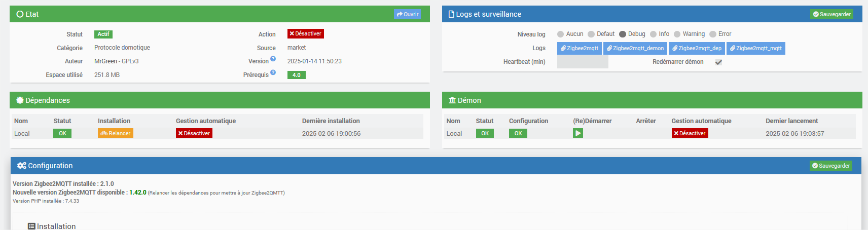The height and width of the screenshot is (230, 868).
Task: Open the Zigbee2mqtt_dep log file
Action: 697,48
